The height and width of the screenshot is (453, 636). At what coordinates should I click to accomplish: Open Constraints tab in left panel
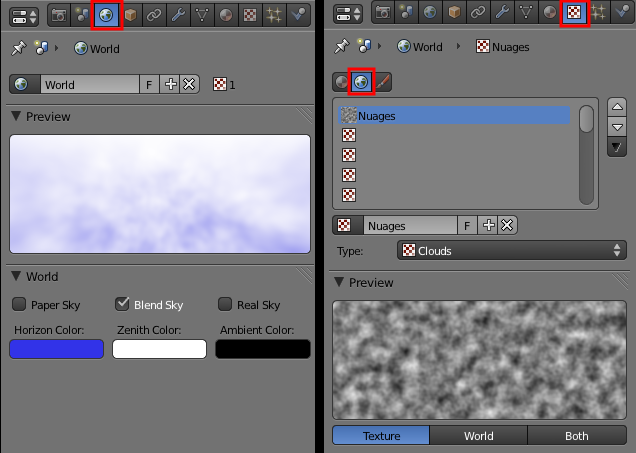154,15
